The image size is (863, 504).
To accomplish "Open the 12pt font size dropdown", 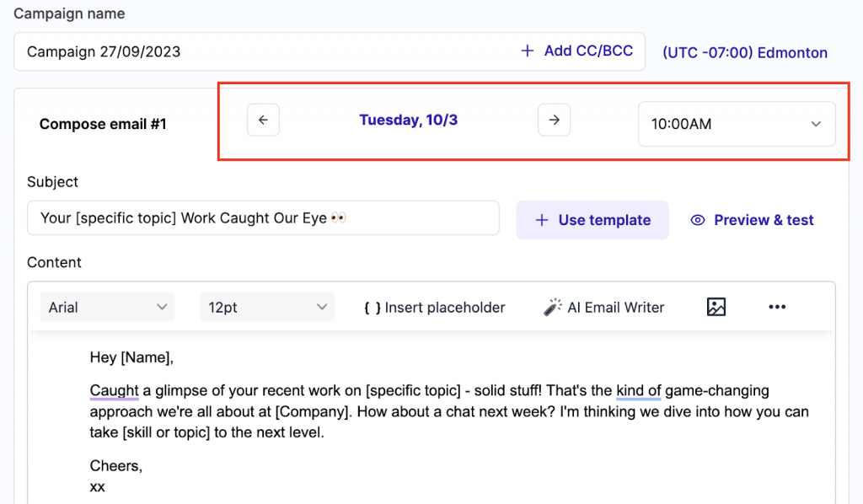I will pyautogui.click(x=266, y=308).
